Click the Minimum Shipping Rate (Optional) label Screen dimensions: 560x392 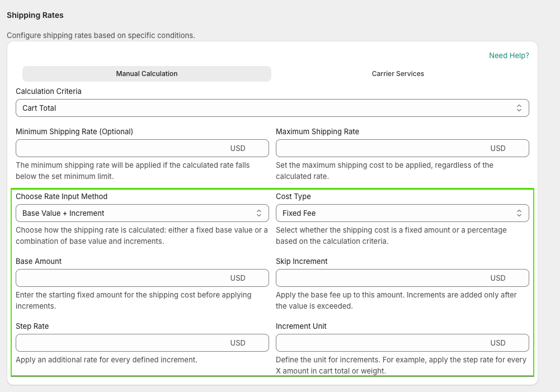74,131
